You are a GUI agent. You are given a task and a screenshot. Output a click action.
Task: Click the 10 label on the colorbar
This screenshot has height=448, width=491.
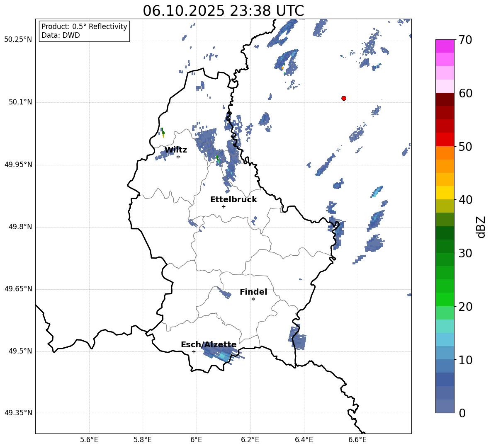466,360
